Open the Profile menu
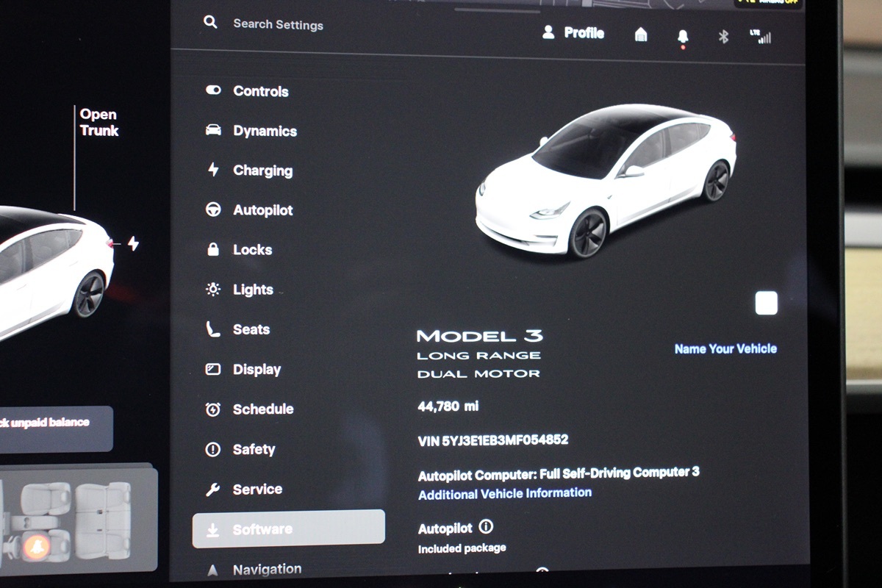The width and height of the screenshot is (882, 588). pyautogui.click(x=573, y=33)
